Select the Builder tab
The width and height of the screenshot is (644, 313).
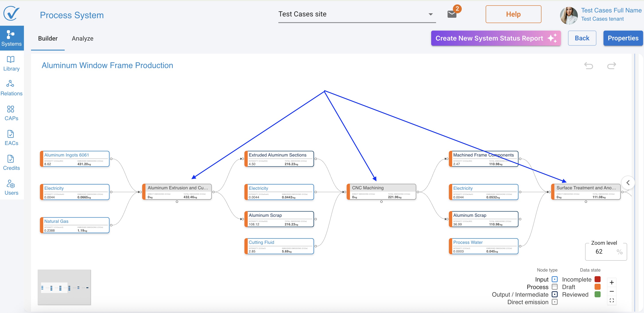click(48, 38)
